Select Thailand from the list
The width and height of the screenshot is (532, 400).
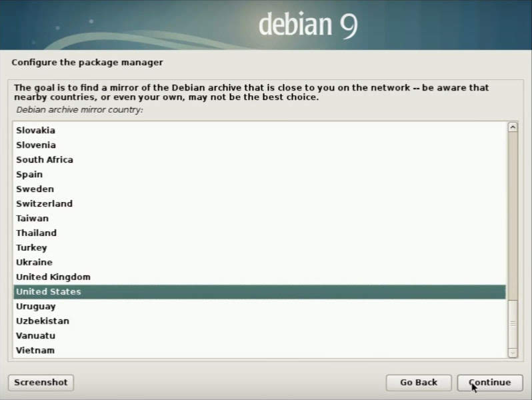tap(259, 233)
